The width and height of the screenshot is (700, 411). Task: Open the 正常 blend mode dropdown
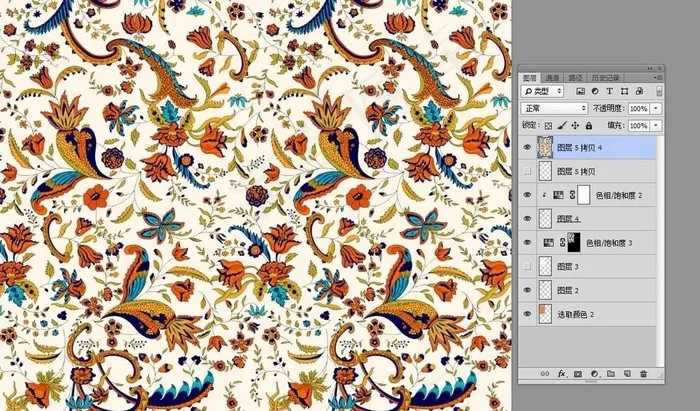coord(554,108)
